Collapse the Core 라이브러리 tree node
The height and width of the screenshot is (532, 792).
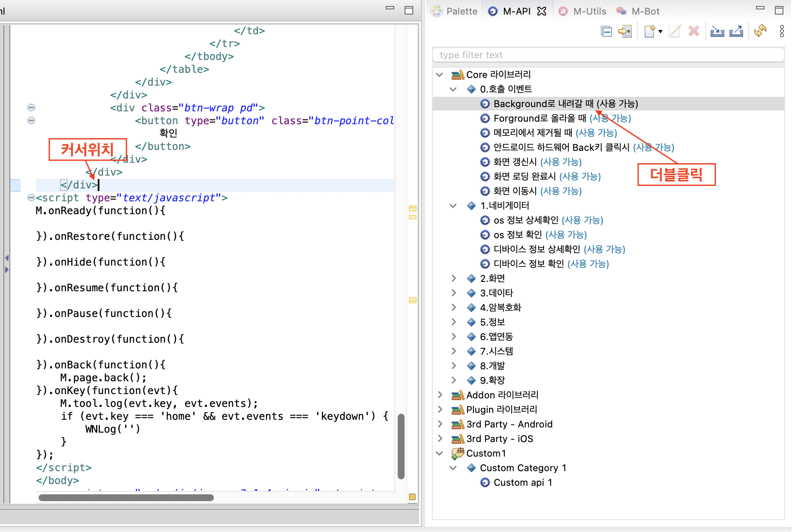(x=439, y=74)
